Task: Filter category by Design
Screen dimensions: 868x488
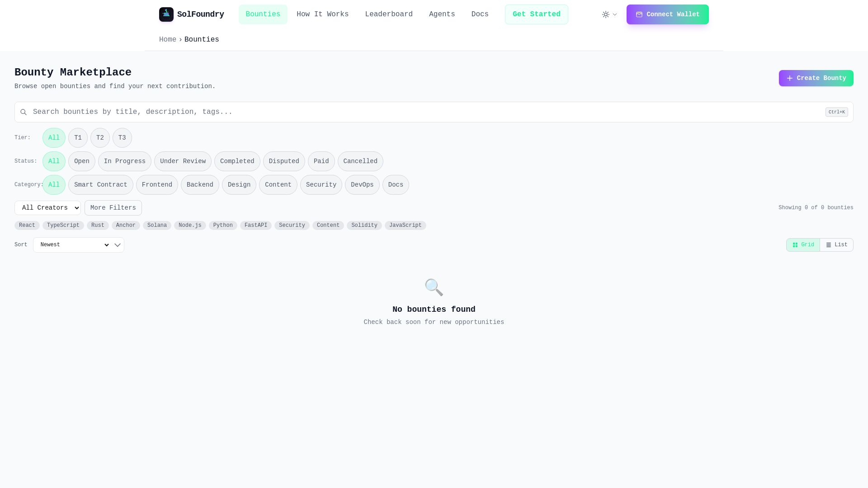Action: click(239, 185)
